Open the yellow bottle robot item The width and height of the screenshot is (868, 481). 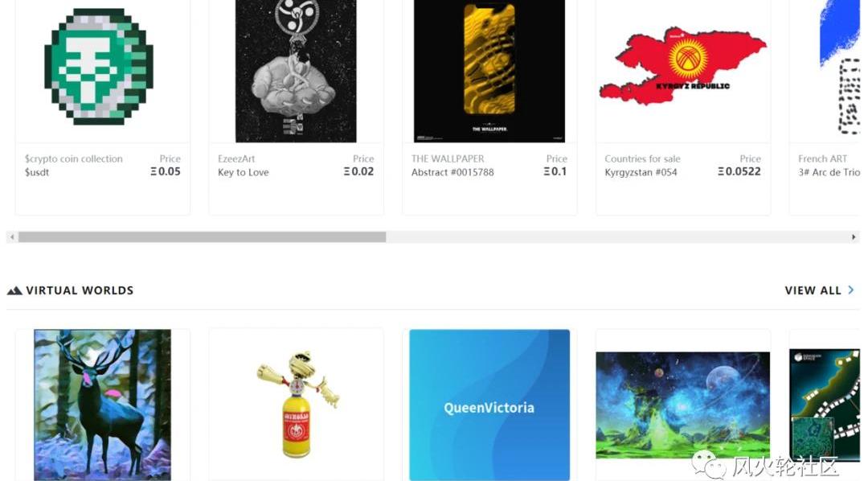pyautogui.click(x=297, y=405)
